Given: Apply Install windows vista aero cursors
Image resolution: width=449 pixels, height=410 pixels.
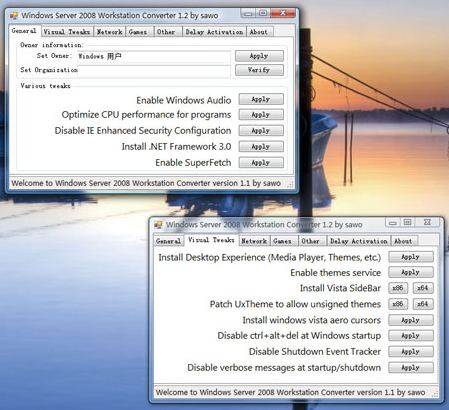Looking at the screenshot, I should click(411, 320).
